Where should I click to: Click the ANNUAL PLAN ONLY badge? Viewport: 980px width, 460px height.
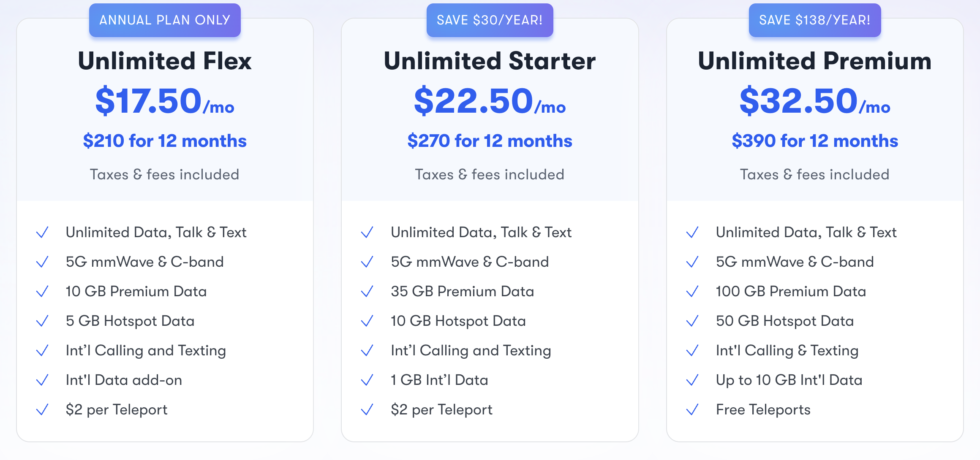[165, 20]
